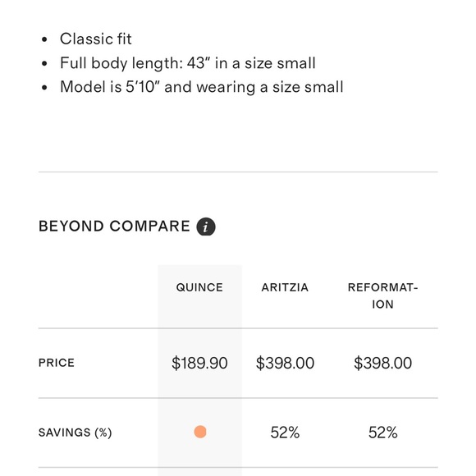Select the orange dot in Quince savings

(x=200, y=432)
